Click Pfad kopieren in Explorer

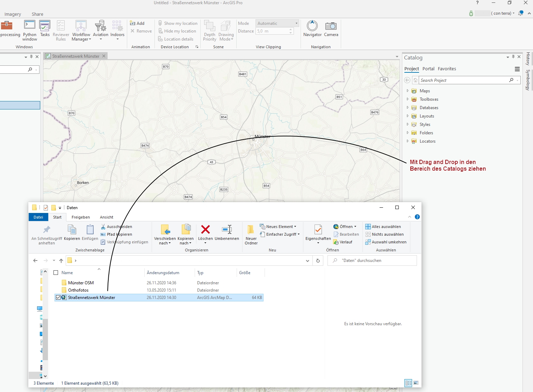(116, 234)
